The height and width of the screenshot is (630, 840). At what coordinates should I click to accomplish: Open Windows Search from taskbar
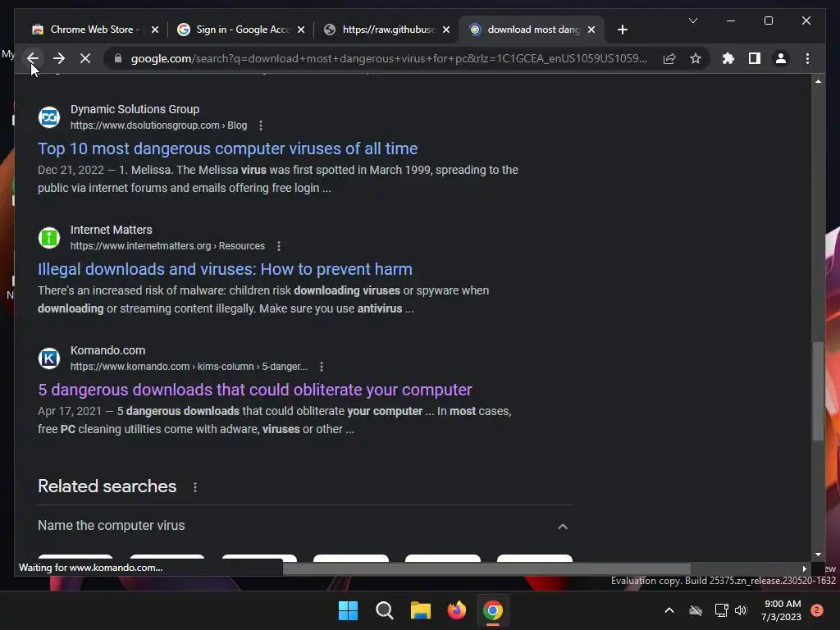(384, 610)
